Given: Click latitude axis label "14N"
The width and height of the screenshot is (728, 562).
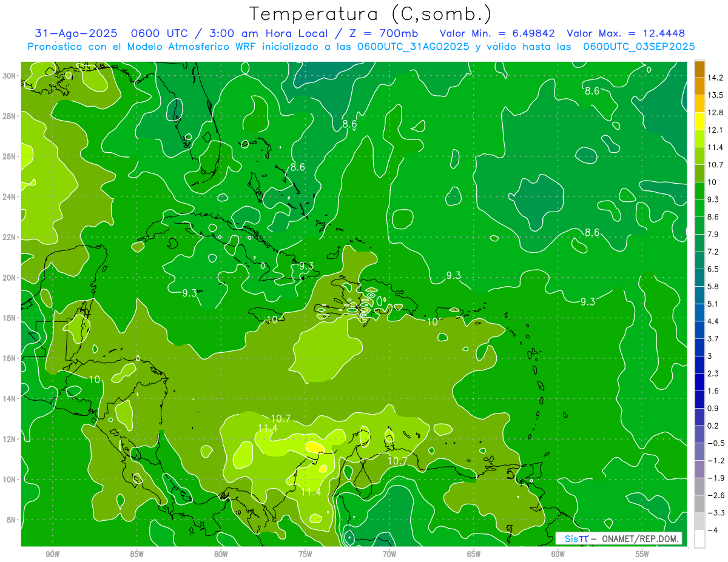Looking at the screenshot, I should [x=9, y=399].
